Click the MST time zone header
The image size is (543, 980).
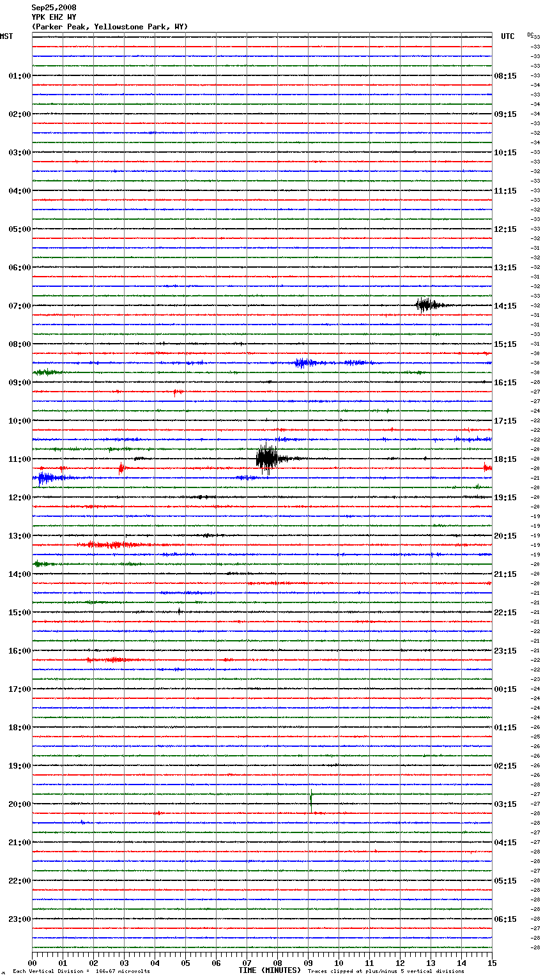(x=6, y=36)
